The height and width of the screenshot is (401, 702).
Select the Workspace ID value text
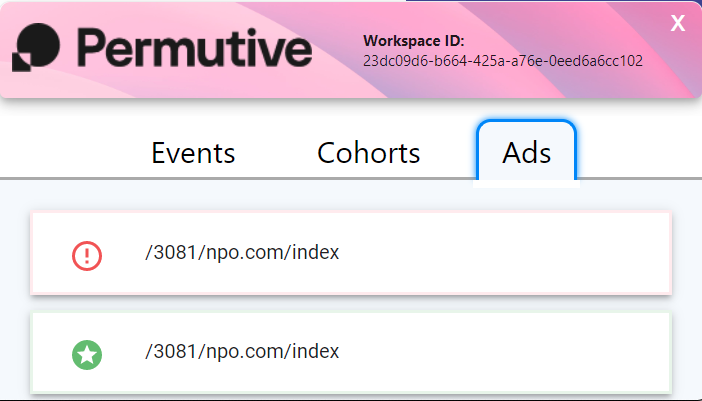tap(503, 61)
